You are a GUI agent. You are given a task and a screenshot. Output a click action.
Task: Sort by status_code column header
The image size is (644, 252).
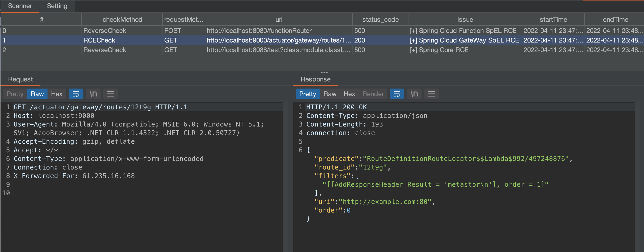pos(380,19)
